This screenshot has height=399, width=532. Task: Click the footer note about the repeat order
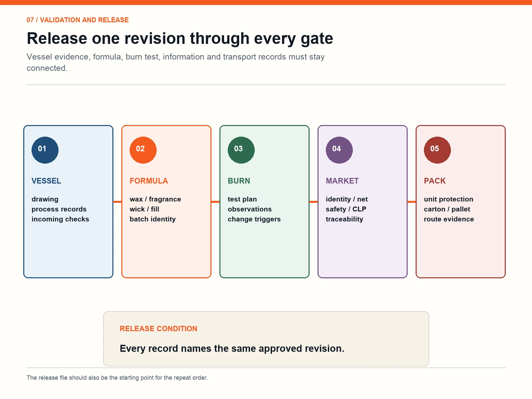point(117,378)
